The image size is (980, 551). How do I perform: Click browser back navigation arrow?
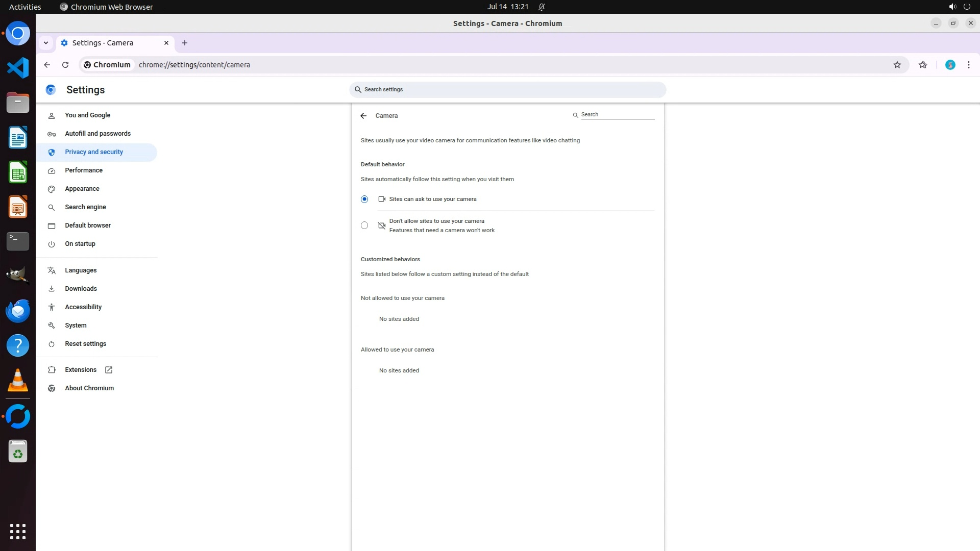coord(47,65)
